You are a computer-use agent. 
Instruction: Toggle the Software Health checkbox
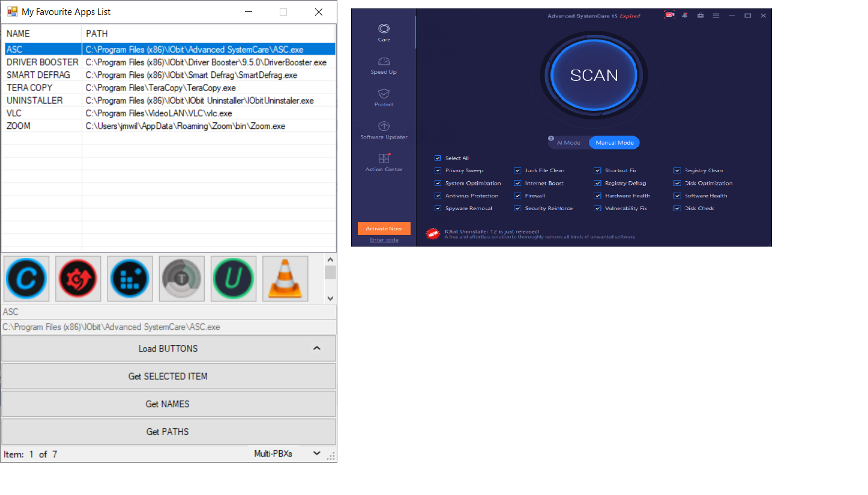pyautogui.click(x=677, y=196)
